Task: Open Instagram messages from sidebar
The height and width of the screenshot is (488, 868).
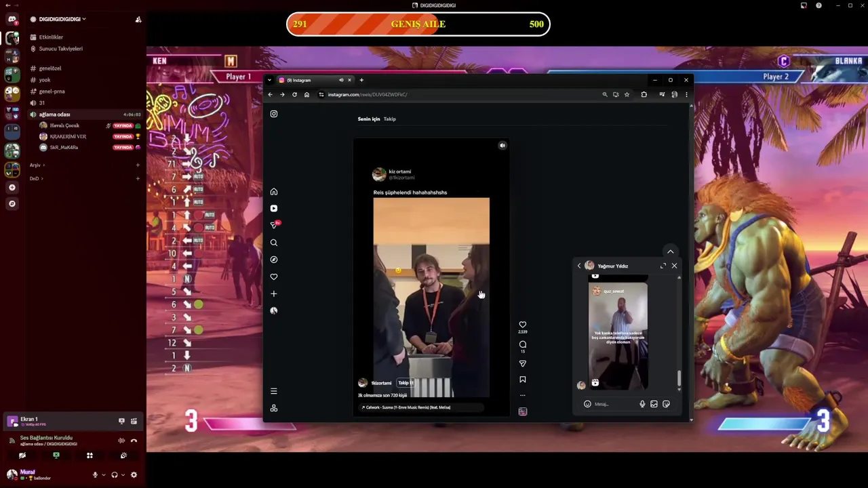Action: (274, 225)
